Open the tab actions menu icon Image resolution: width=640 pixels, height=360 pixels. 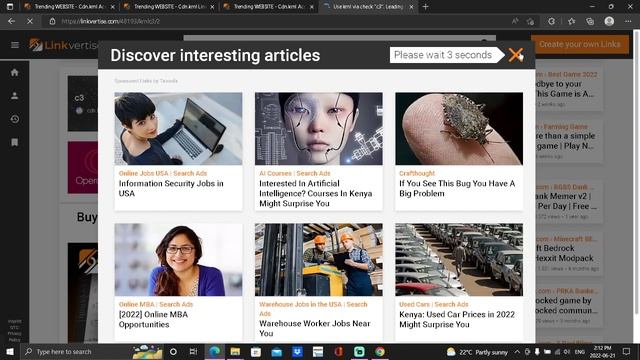coord(10,7)
